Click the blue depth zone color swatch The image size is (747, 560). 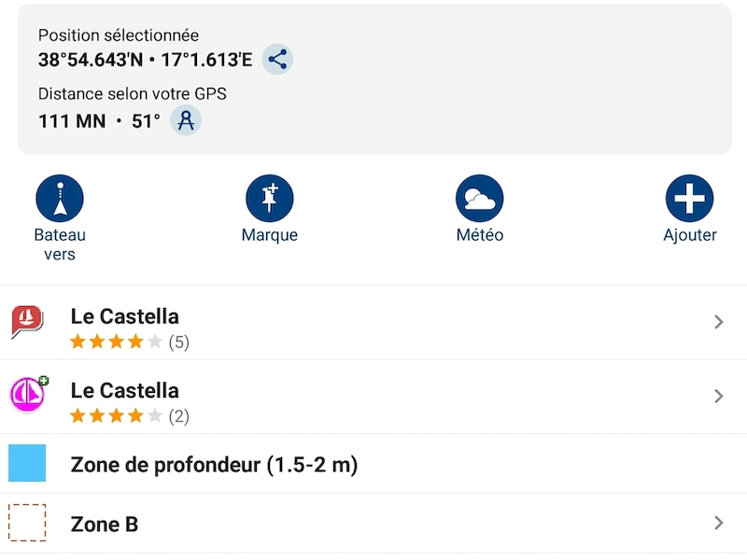click(x=27, y=463)
